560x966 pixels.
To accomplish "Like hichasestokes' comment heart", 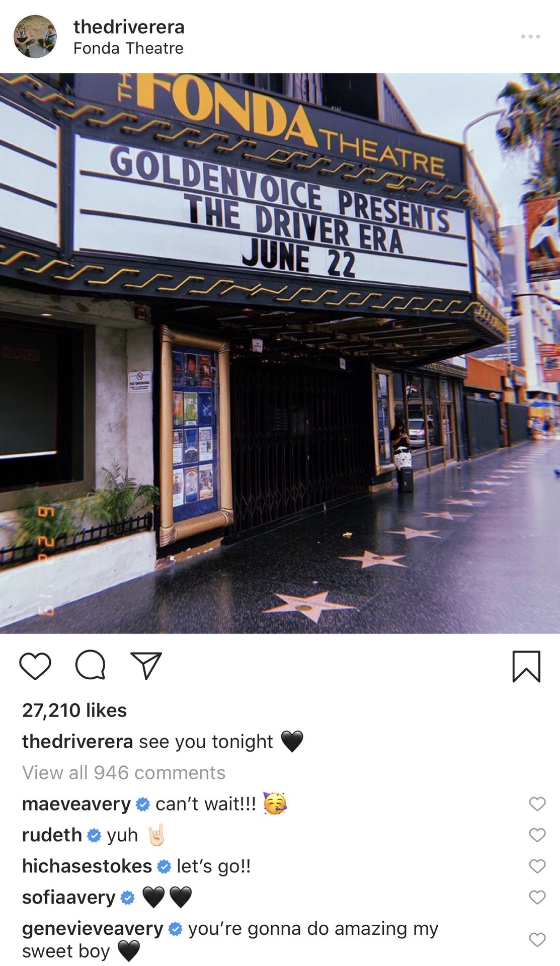I will (x=537, y=866).
